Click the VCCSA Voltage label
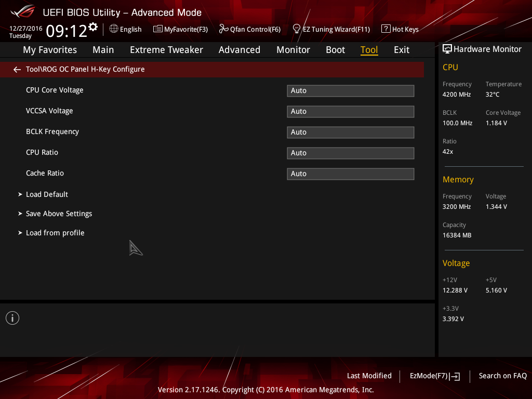This screenshot has width=532, height=399. click(x=49, y=111)
